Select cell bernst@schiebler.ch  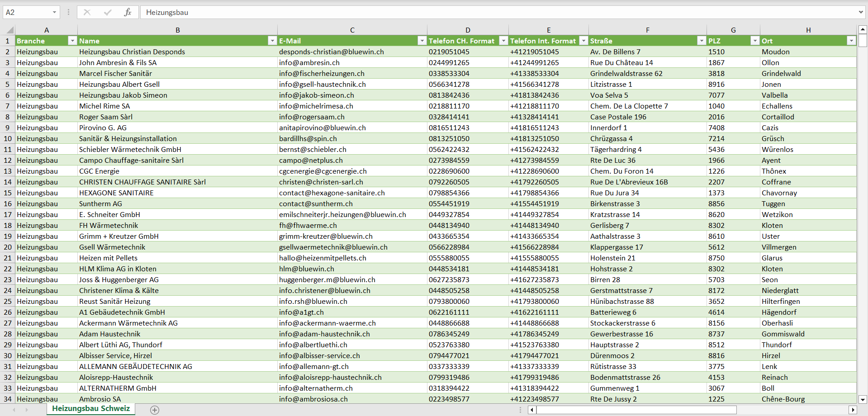tap(352, 149)
